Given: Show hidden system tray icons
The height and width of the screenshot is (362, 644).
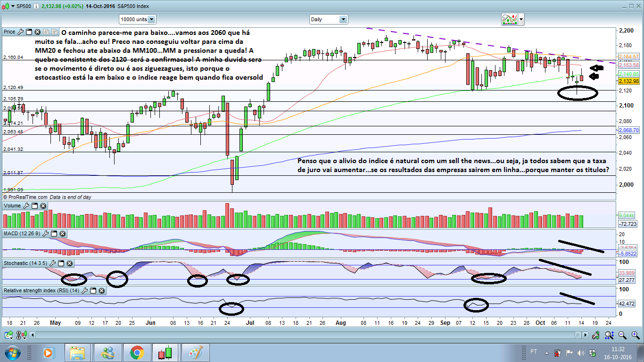Looking at the screenshot, I should click(547, 353).
